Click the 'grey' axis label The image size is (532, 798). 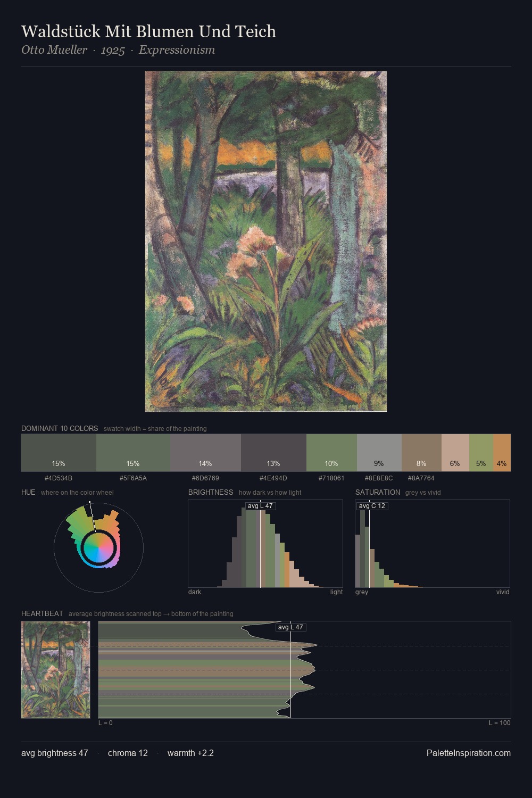point(362,592)
